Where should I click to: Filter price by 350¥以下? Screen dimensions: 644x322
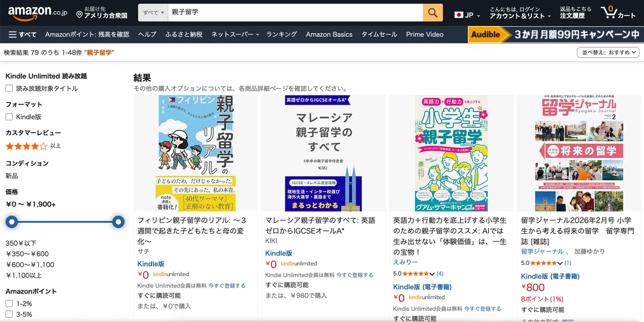[x=21, y=244]
